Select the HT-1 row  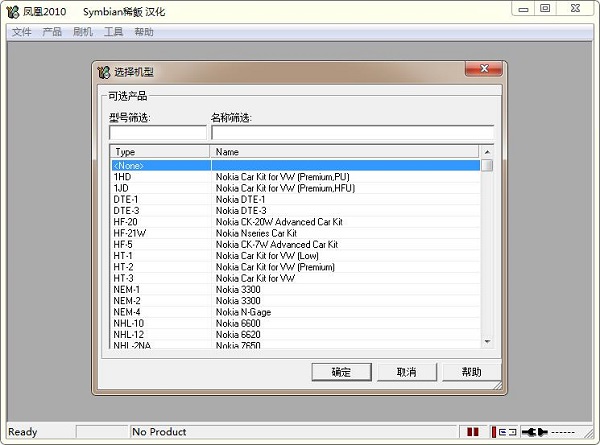coord(295,256)
